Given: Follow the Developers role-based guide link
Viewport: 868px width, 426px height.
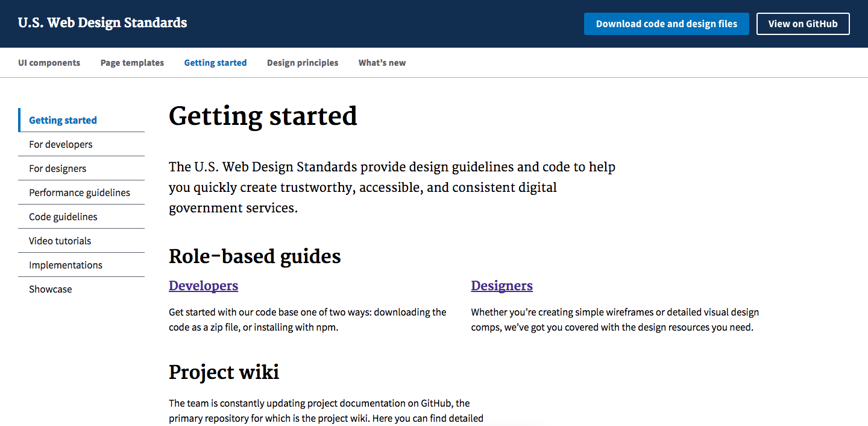Looking at the screenshot, I should [x=203, y=285].
